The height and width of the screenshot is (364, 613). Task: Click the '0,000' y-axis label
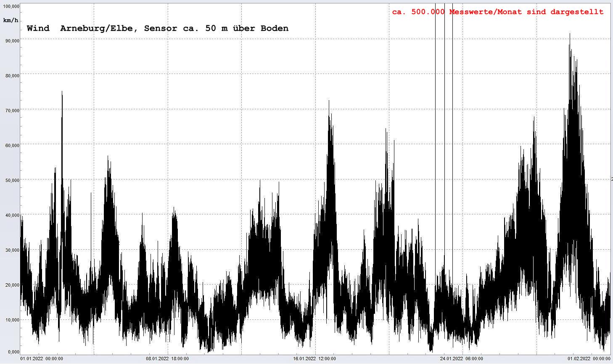coord(13,352)
